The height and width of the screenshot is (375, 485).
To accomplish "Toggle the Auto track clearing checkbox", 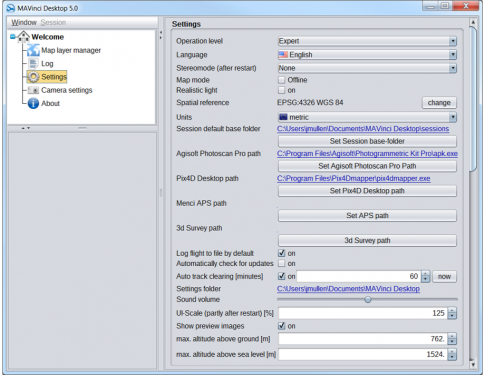I will click(x=282, y=276).
